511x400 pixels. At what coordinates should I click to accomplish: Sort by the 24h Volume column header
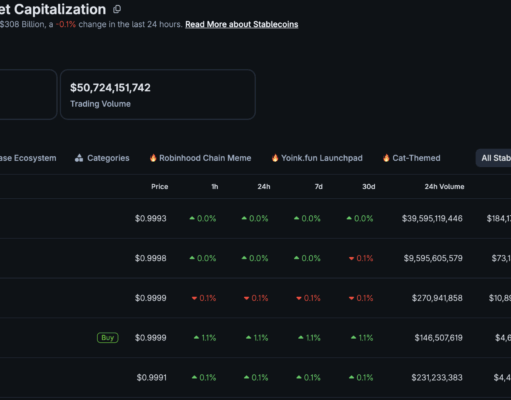444,187
